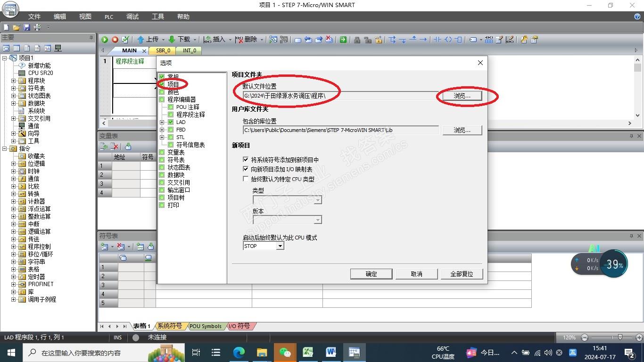
Task: Toggle the FBD checkbox in options tree
Action: coord(171,130)
